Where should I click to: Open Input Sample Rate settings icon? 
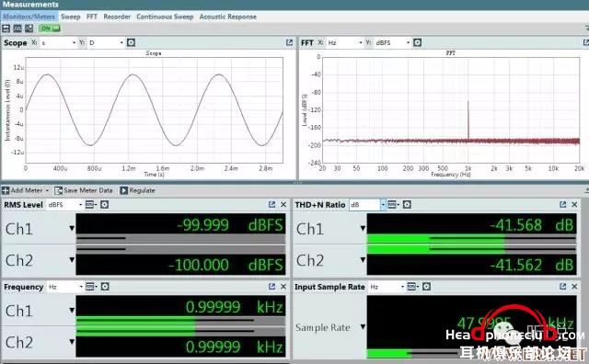click(x=426, y=286)
